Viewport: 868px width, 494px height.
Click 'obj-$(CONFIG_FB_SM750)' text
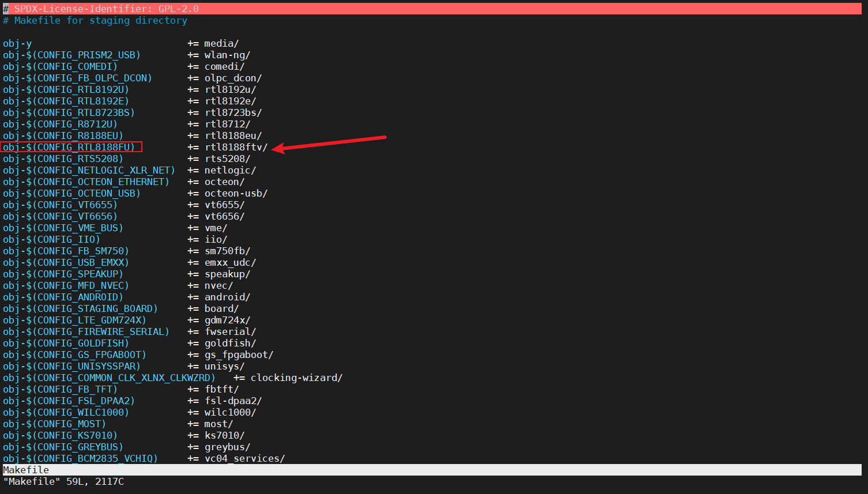pyautogui.click(x=66, y=251)
